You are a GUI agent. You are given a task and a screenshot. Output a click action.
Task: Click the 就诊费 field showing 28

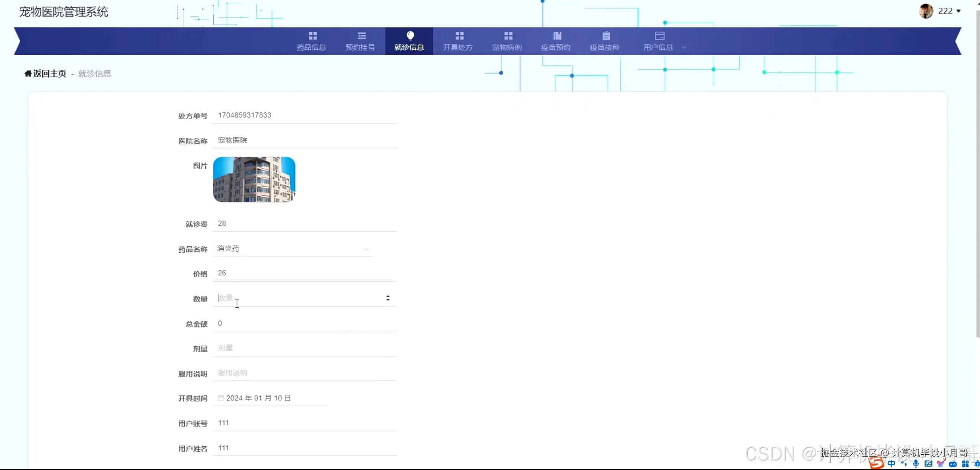pyautogui.click(x=305, y=223)
